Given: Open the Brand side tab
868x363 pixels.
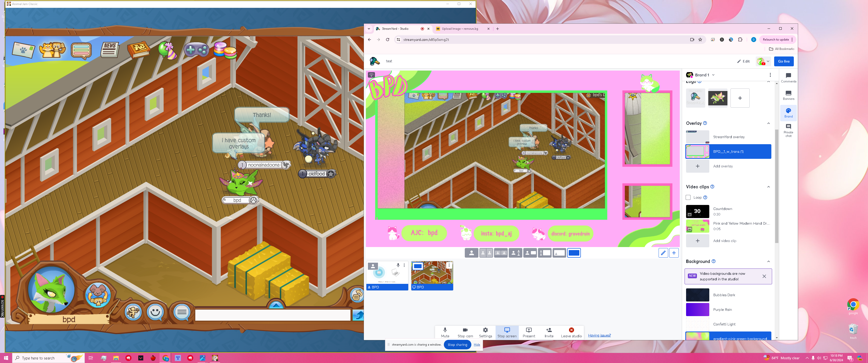Looking at the screenshot, I should coord(788,113).
